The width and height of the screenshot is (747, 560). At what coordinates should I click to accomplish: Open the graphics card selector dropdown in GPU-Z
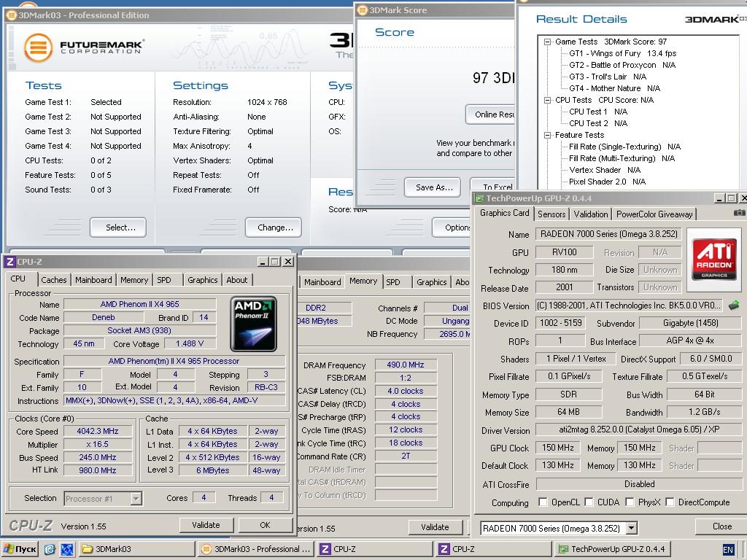631,528
